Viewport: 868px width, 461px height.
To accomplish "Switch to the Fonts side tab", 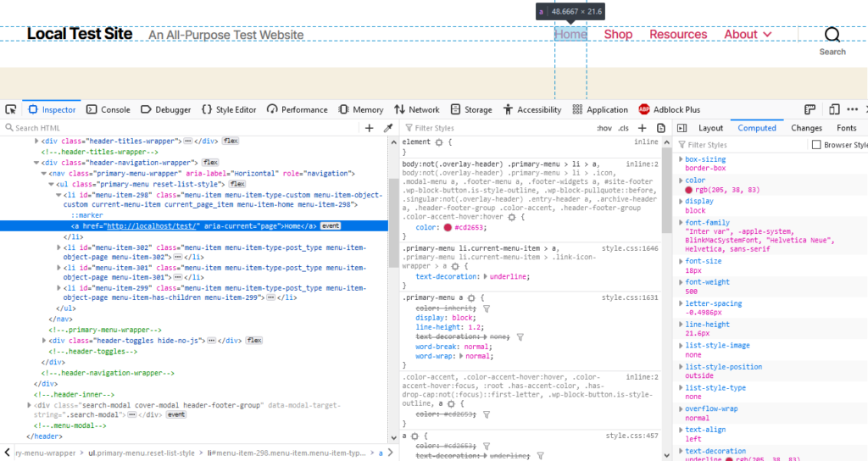I will pos(847,128).
